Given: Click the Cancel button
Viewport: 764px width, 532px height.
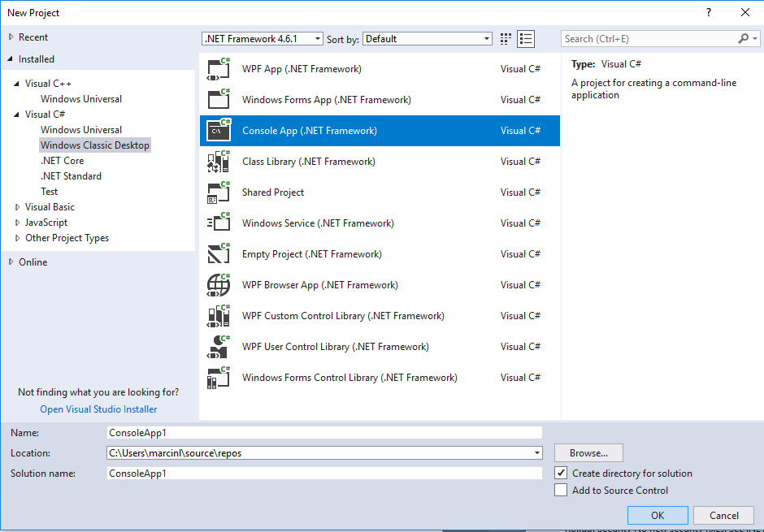Looking at the screenshot, I should [723, 516].
